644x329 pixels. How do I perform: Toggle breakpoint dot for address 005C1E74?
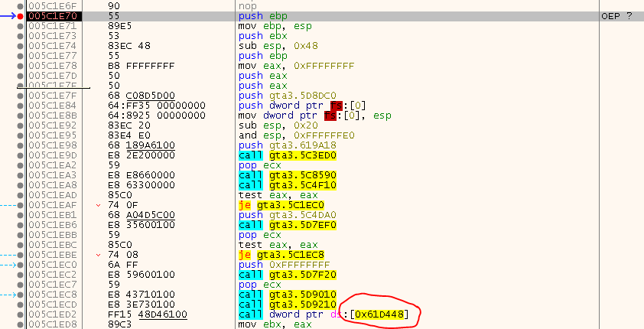coord(20,46)
